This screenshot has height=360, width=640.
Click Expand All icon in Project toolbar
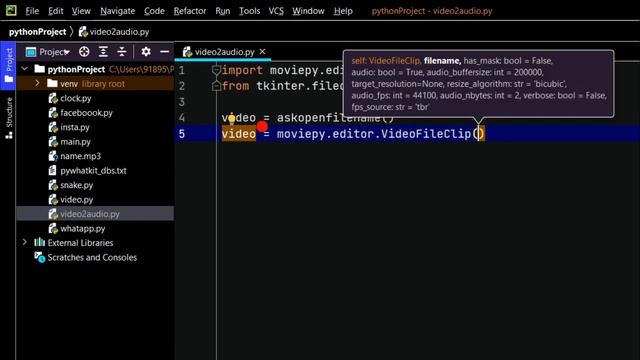pyautogui.click(x=103, y=51)
